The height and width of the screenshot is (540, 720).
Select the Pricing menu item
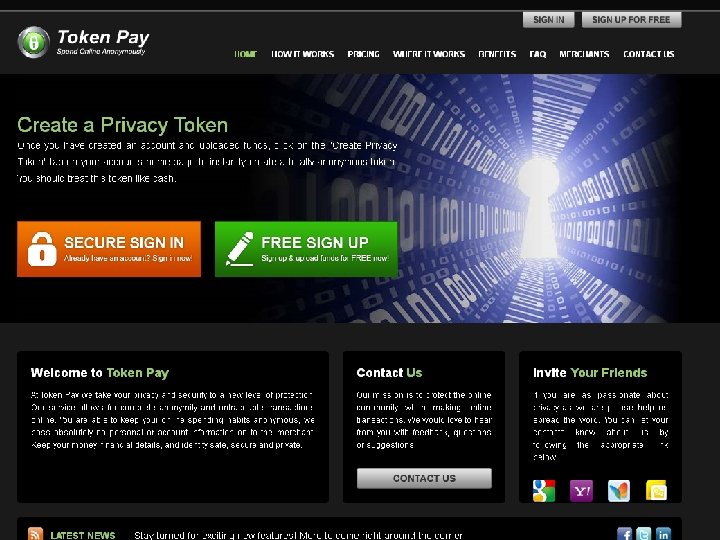[x=363, y=54]
